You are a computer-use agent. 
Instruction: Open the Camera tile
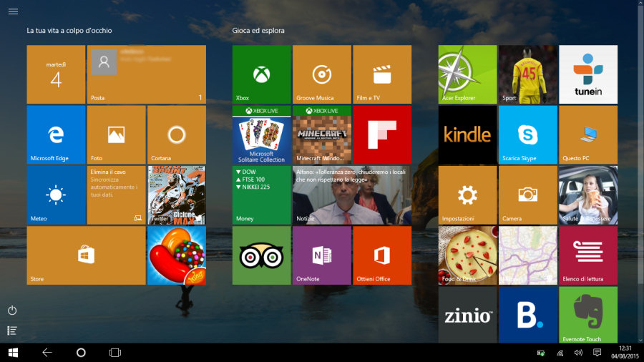[528, 195]
